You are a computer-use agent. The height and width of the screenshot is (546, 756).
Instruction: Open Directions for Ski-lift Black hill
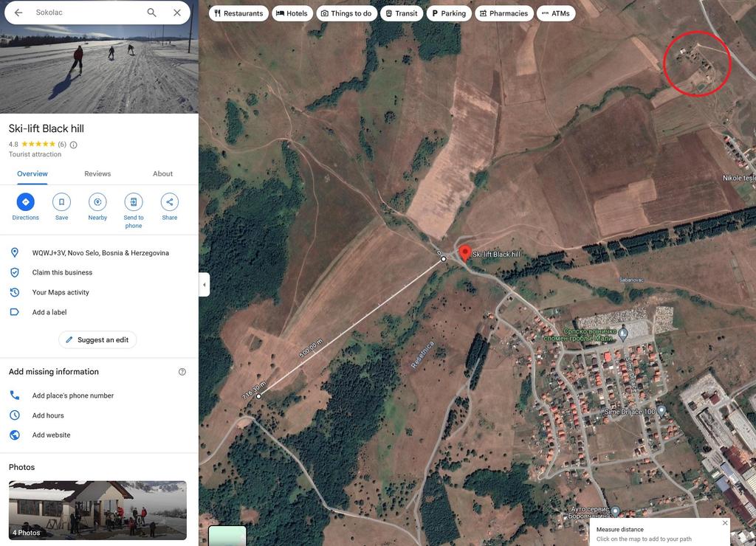point(25,202)
